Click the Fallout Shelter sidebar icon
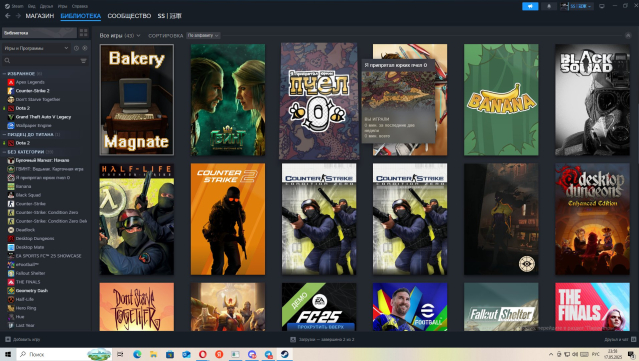The width and height of the screenshot is (639, 361). pyautogui.click(x=11, y=273)
